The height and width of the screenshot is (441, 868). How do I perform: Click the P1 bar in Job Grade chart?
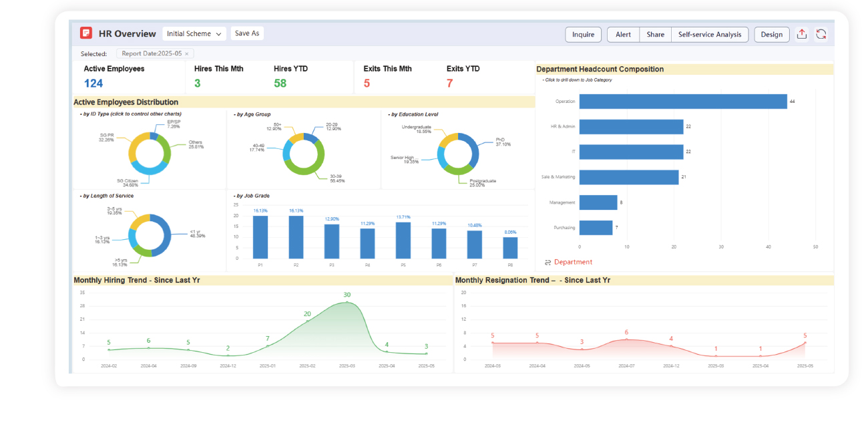pyautogui.click(x=260, y=237)
